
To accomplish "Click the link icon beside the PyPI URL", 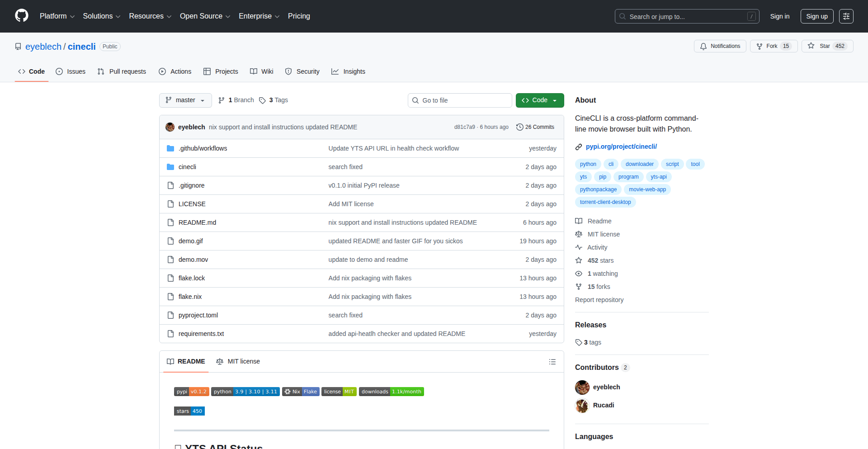I will (579, 147).
